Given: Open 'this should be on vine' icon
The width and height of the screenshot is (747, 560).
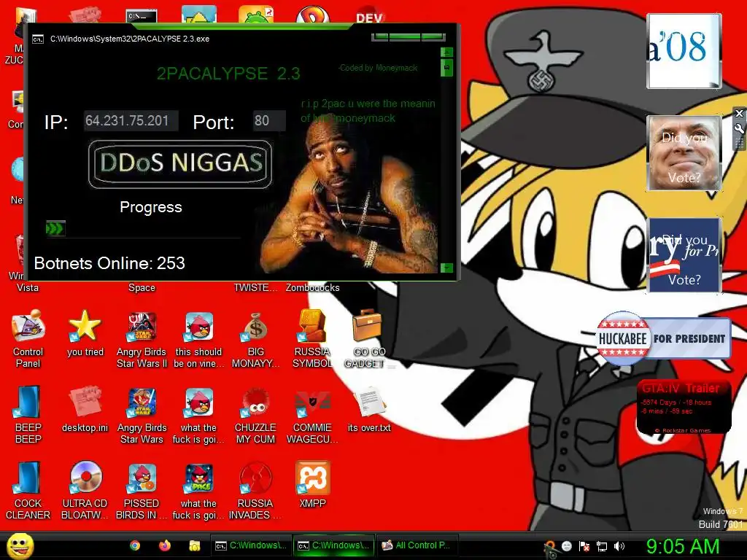Looking at the screenshot, I should (198, 338).
